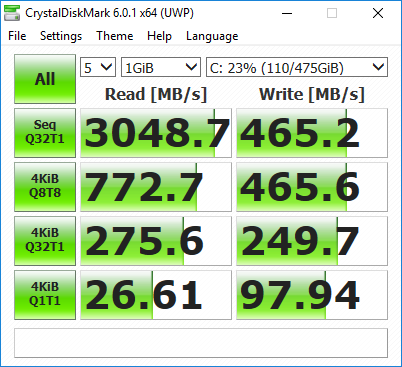Viewport: 402px width, 367px height.
Task: Click the CrystalDiskMark app icon in title bar
Action: [x=12, y=13]
